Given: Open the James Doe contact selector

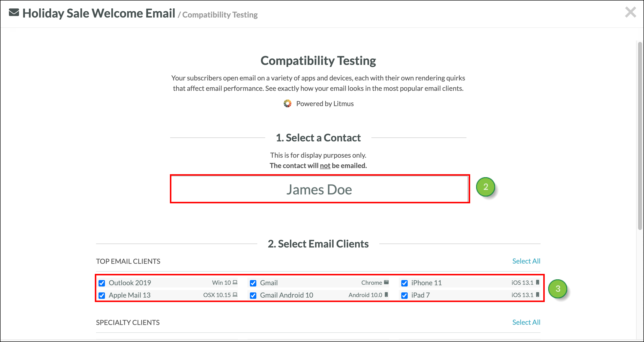Looking at the screenshot, I should 320,189.
